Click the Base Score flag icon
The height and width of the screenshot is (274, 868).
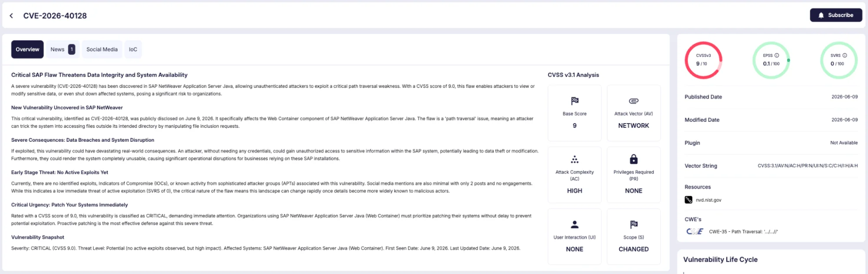(x=574, y=101)
